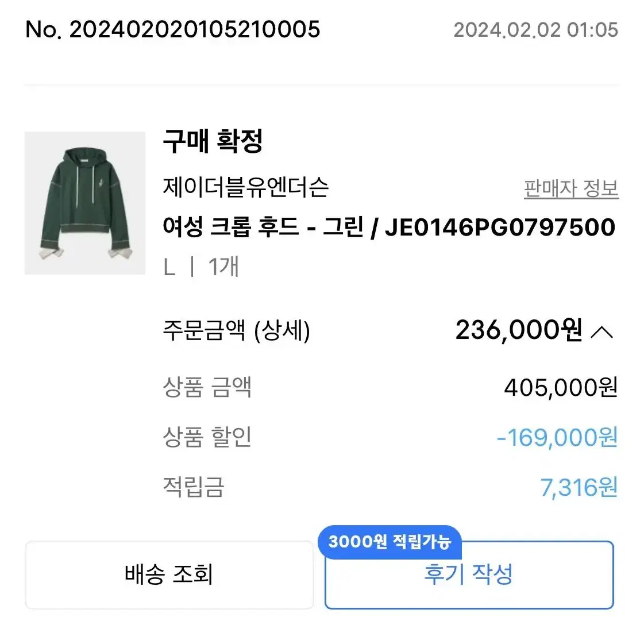The width and height of the screenshot is (644, 644).
Task: Click the 상품 금액 label row
Action: click(390, 387)
